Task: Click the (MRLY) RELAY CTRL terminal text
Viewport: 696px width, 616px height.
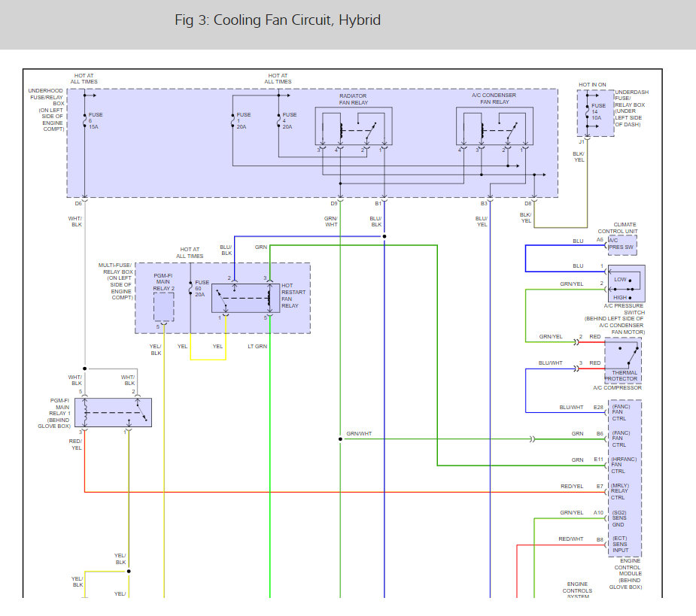Action: coord(620,491)
